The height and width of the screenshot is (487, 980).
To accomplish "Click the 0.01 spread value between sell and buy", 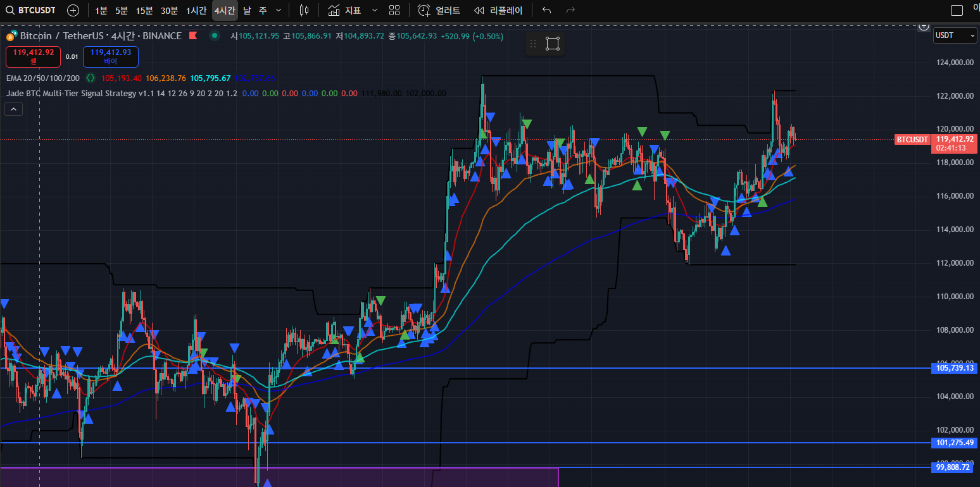I will click(72, 57).
